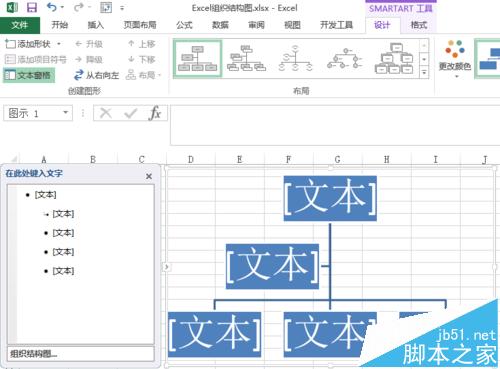The height and width of the screenshot is (369, 500).
Task: Open the 页面布局 tab
Action: 140,25
